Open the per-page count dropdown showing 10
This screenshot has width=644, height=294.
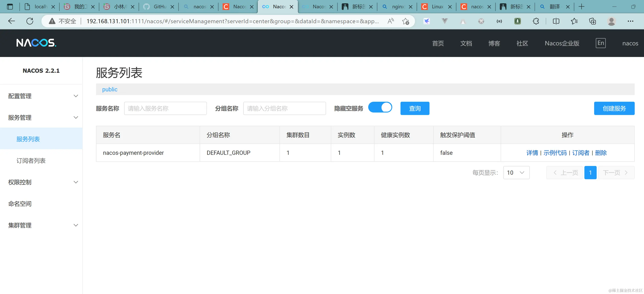click(x=516, y=173)
